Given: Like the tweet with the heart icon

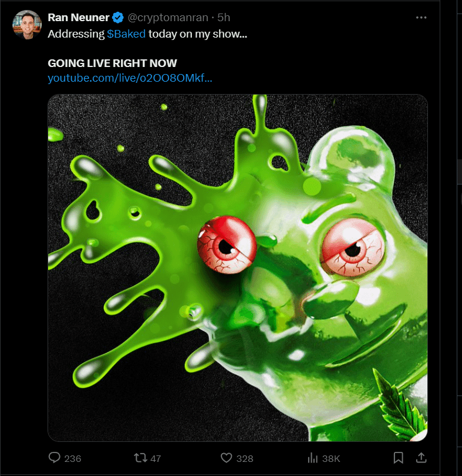Looking at the screenshot, I should 226,458.
